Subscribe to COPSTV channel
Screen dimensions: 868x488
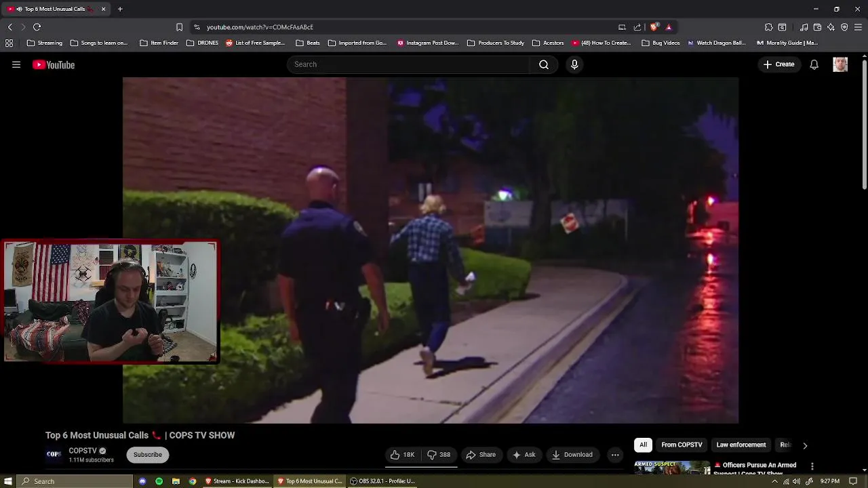click(x=147, y=455)
